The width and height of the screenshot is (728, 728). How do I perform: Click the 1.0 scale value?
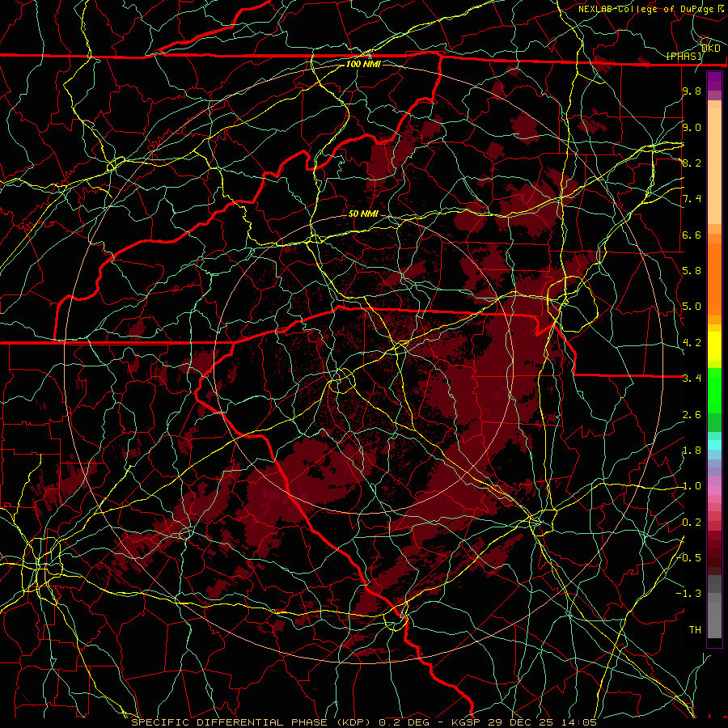[x=692, y=486]
